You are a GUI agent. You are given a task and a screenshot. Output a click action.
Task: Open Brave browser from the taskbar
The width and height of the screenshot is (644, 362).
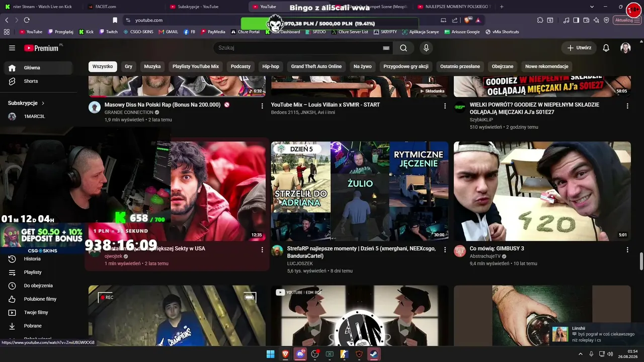[x=285, y=354]
